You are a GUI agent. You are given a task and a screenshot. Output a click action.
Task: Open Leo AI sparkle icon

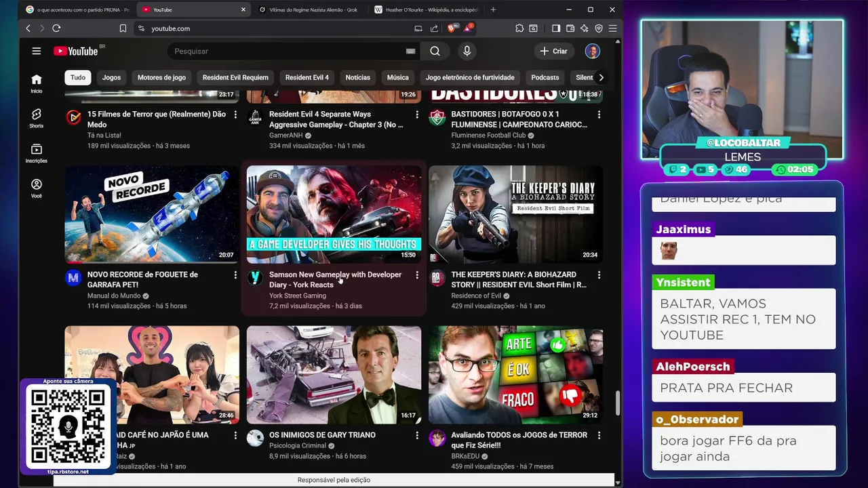(585, 28)
